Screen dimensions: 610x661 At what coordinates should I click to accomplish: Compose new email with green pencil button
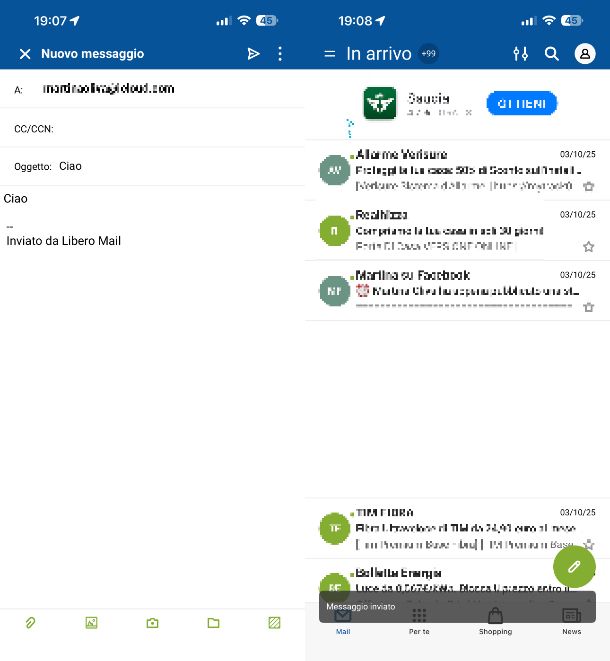coord(574,567)
